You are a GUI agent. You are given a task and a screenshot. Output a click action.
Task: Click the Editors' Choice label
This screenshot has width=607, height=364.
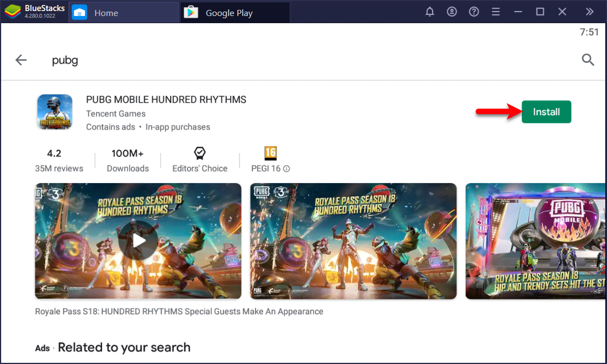200,169
